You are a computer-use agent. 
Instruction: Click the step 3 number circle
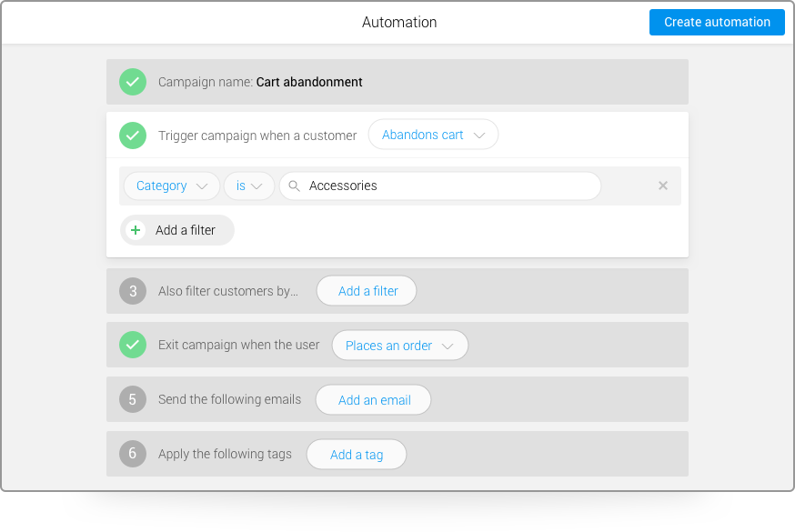[x=133, y=291]
